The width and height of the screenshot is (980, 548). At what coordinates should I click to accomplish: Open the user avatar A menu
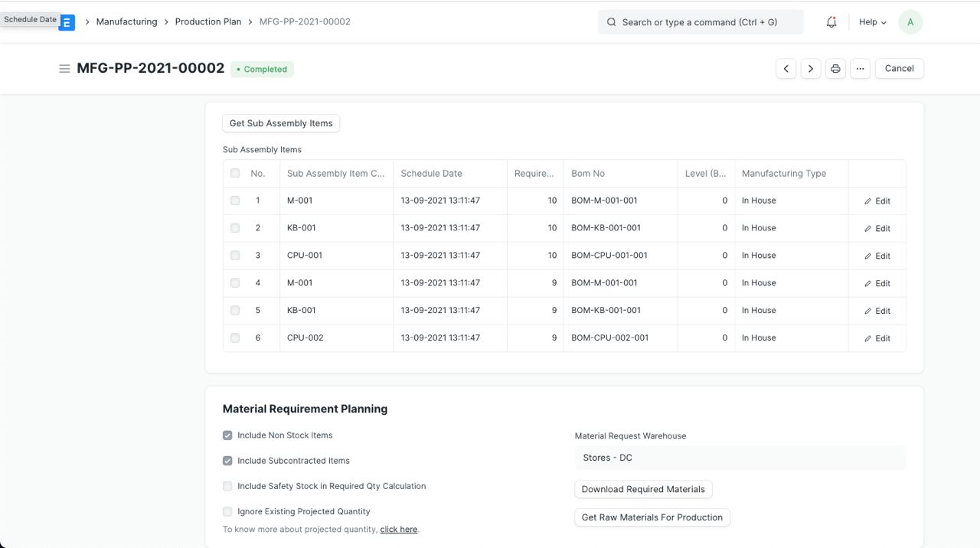910,22
